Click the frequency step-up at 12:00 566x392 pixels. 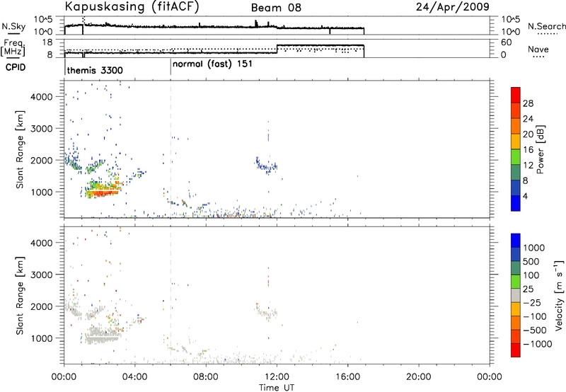(277, 49)
